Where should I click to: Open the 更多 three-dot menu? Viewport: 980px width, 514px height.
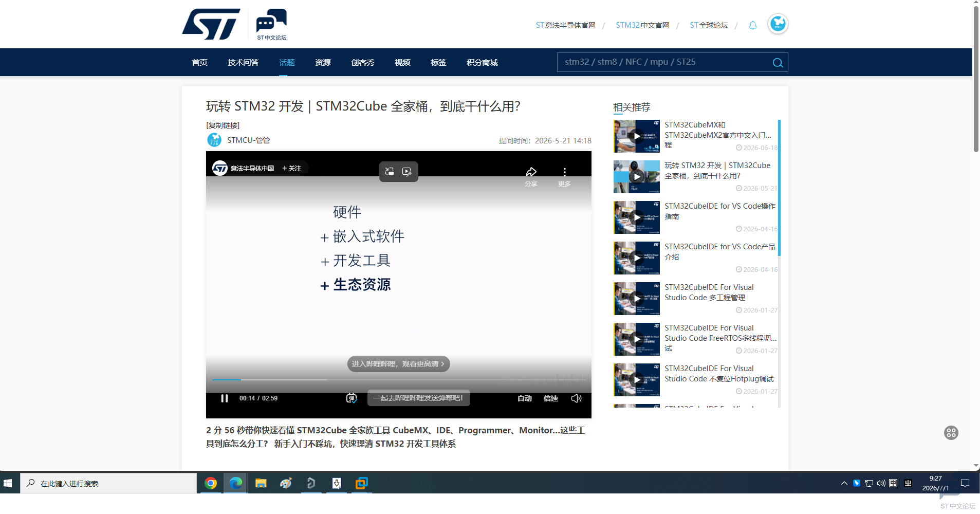(x=564, y=175)
